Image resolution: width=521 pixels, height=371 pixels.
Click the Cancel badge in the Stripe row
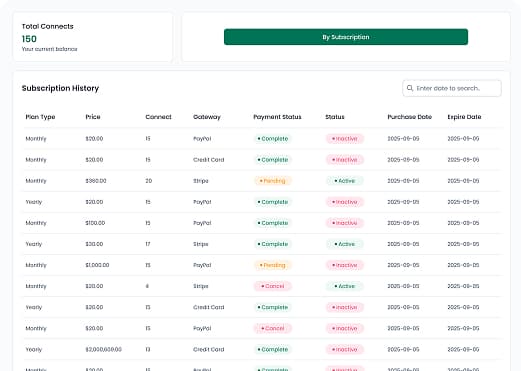pos(273,286)
